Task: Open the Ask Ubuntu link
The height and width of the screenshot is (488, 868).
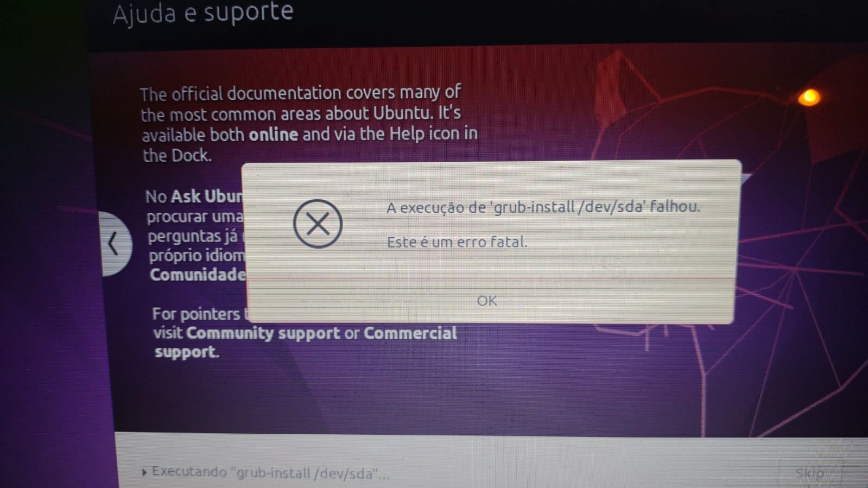Action: tap(207, 196)
